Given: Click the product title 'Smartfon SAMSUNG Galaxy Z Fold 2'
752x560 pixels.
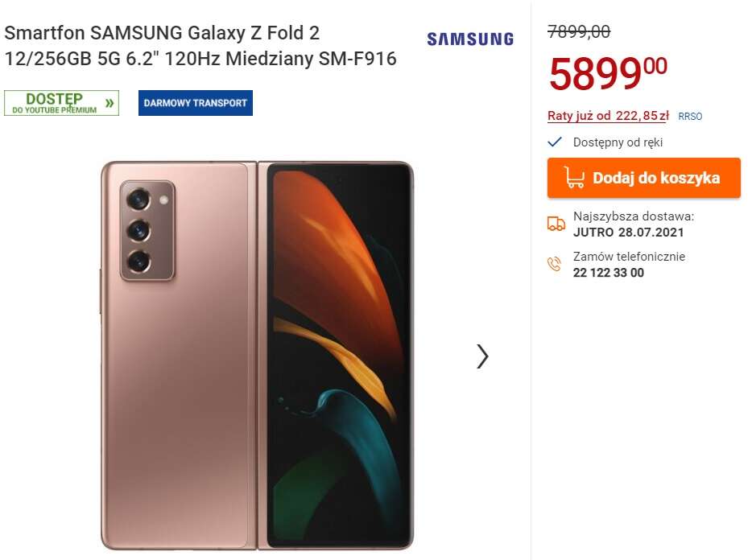Looking at the screenshot, I should click(x=162, y=34).
